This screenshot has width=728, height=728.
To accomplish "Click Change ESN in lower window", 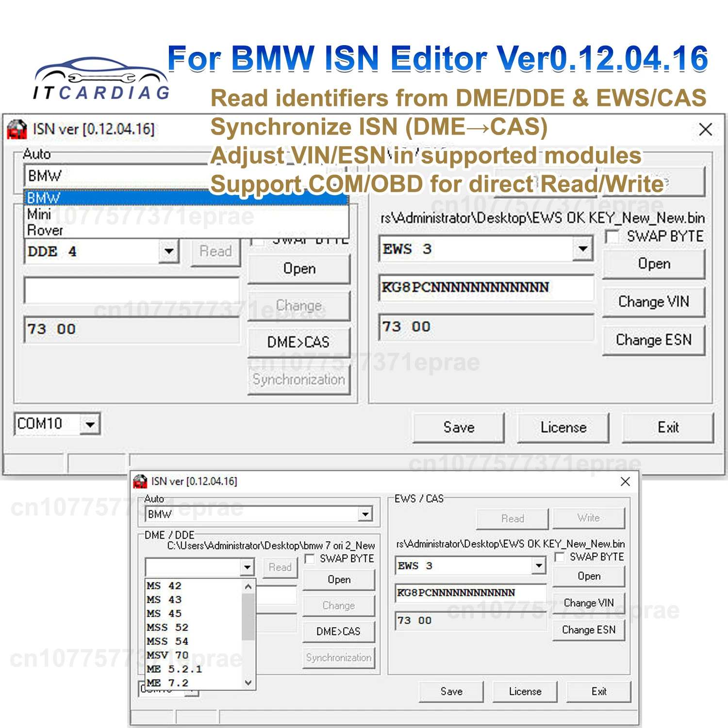I will pos(589,630).
